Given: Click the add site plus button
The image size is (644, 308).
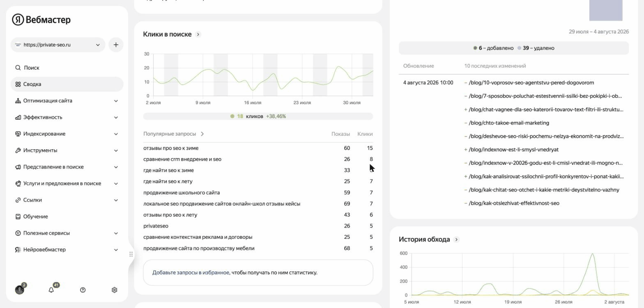Looking at the screenshot, I should point(116,45).
